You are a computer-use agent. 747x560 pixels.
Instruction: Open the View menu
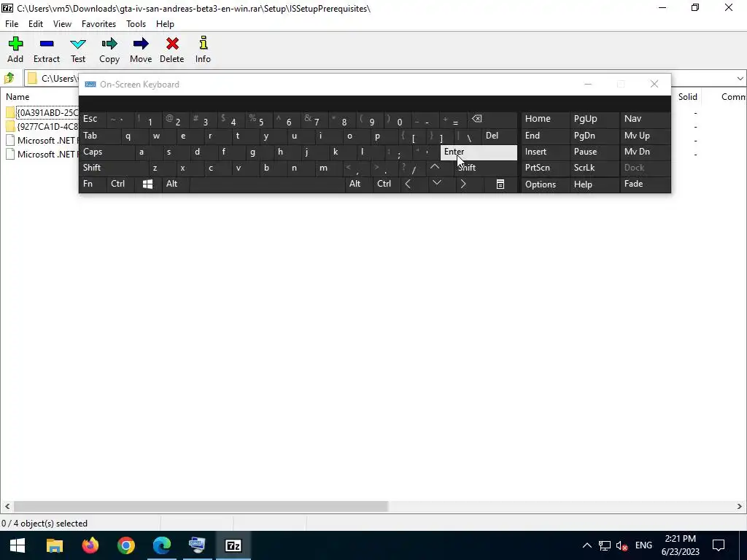click(62, 24)
